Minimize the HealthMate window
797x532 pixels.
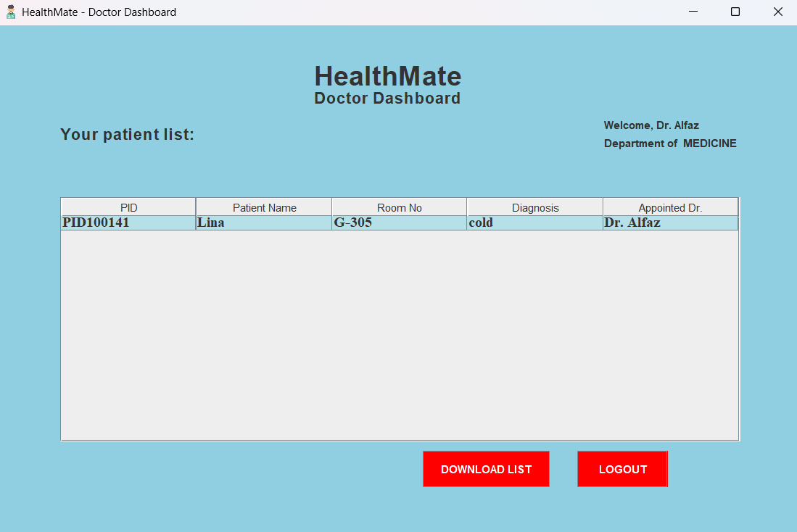[x=693, y=12]
